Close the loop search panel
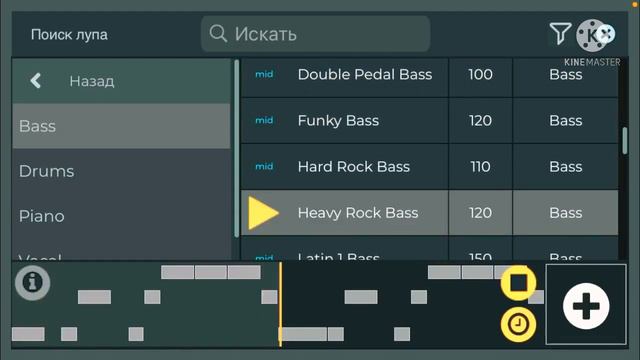Viewport: 640px width, 360px height. tap(605, 33)
